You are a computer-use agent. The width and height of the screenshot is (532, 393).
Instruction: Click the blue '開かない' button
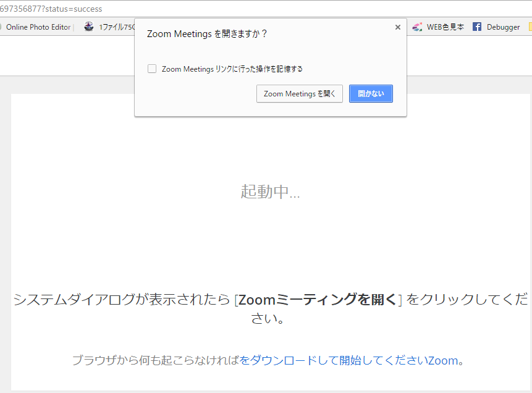click(371, 94)
